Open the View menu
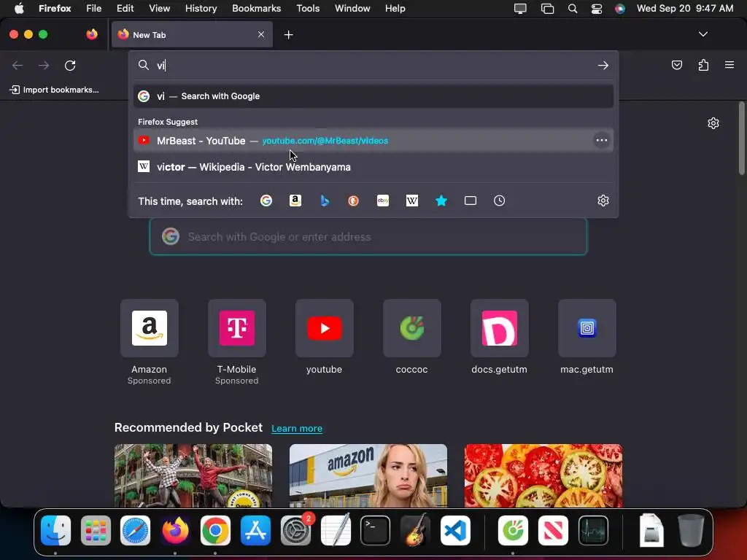This screenshot has width=747, height=560. pyautogui.click(x=159, y=8)
